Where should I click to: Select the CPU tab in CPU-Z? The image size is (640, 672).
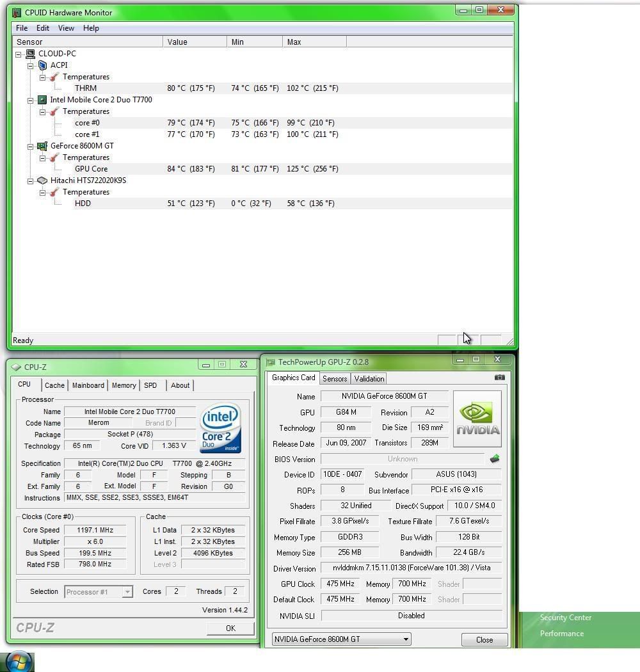pyautogui.click(x=24, y=384)
